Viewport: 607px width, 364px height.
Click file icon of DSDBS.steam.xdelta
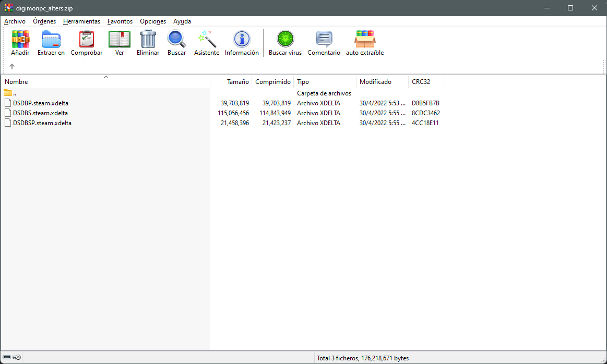(x=8, y=113)
